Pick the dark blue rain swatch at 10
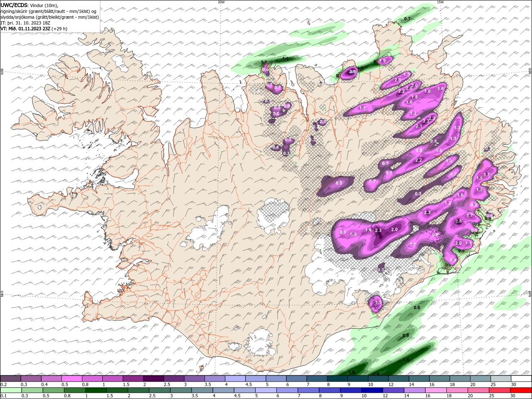532x399 pixels. (372, 390)
